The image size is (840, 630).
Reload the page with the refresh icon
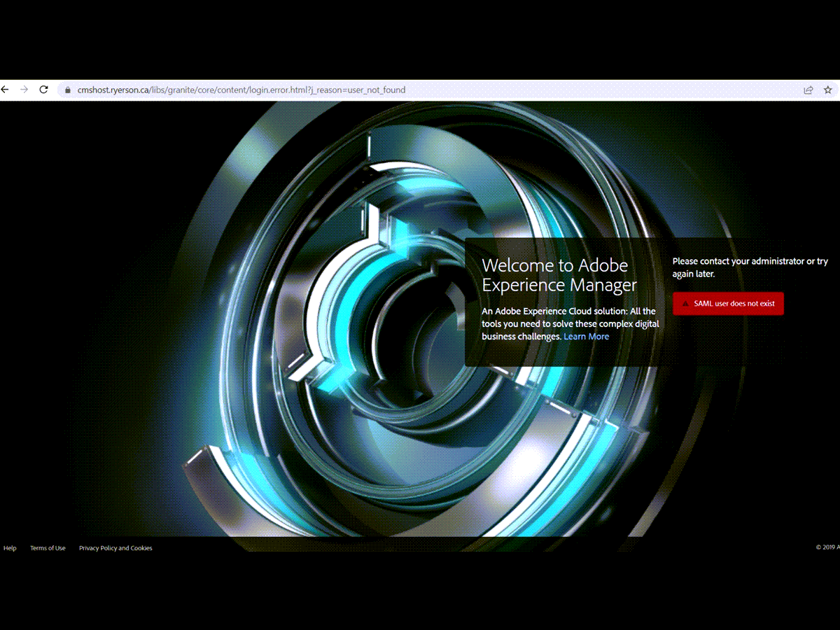[x=43, y=90]
